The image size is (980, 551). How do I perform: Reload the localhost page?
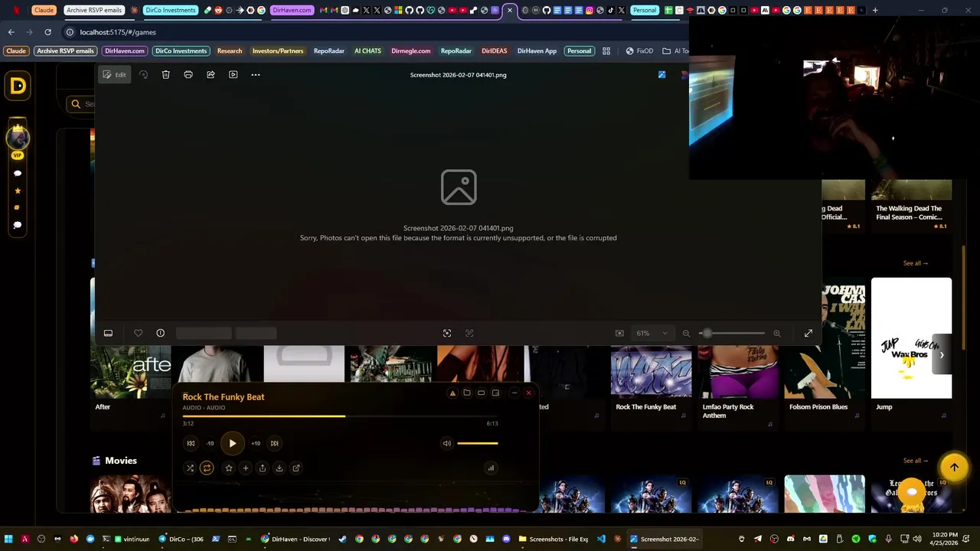coord(47,32)
